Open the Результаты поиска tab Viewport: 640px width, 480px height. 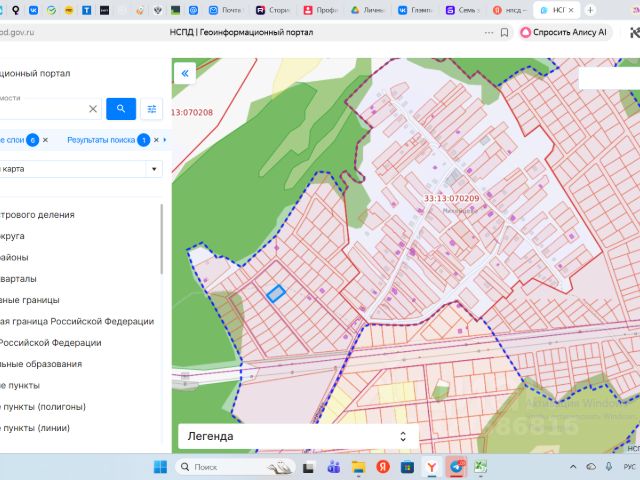pos(100,140)
